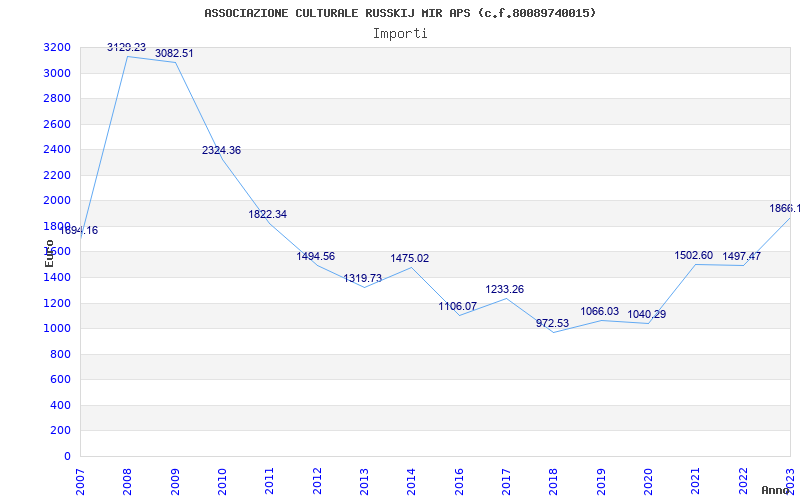
Task: Click the y-axis value 2800
Action: pyautogui.click(x=57, y=98)
